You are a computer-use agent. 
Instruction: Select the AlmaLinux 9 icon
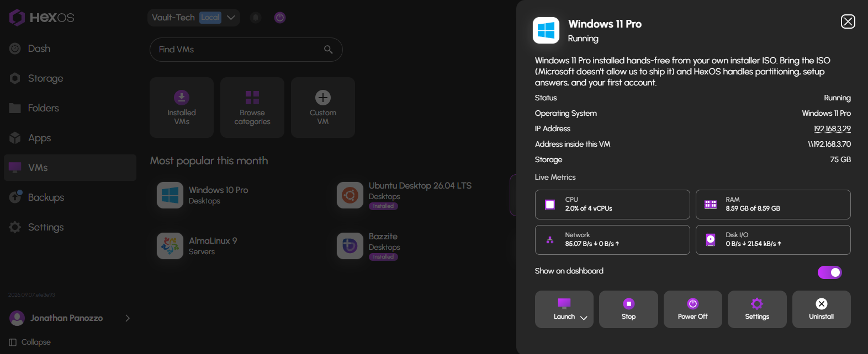click(x=170, y=246)
